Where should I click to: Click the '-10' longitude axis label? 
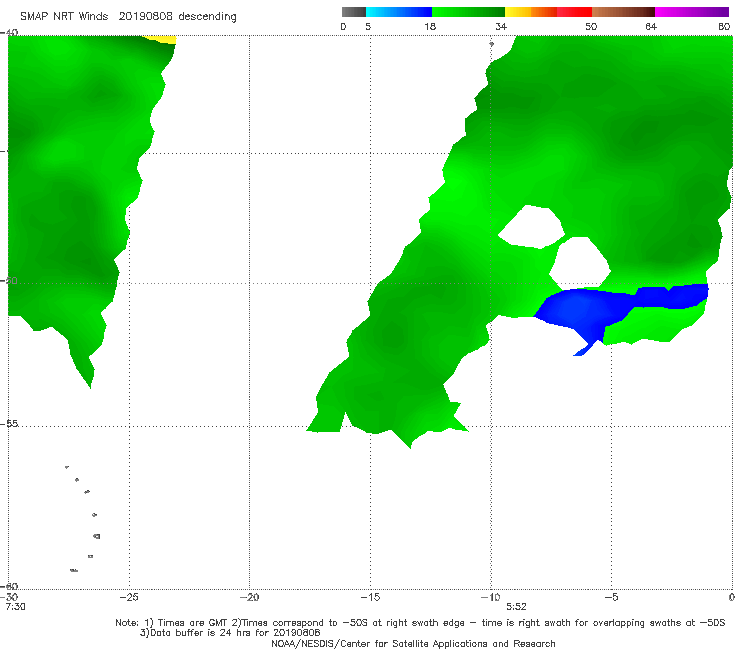click(x=491, y=597)
